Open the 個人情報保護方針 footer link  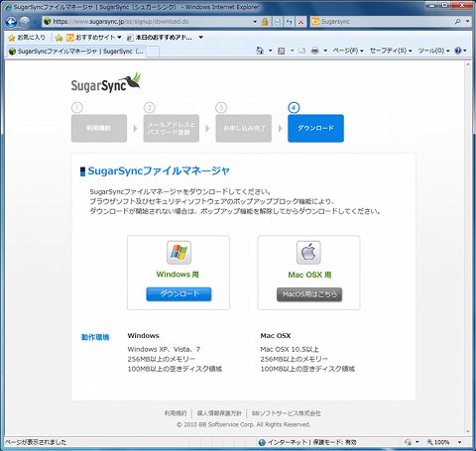tap(219, 413)
